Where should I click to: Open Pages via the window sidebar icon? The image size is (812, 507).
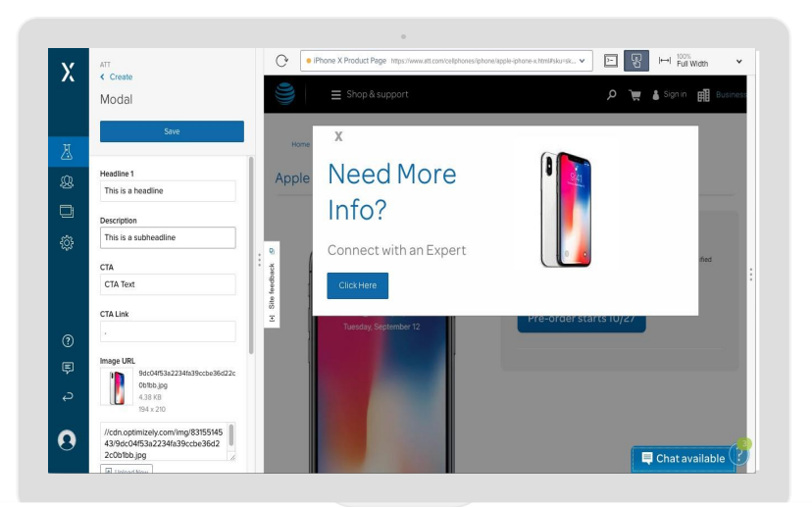point(67,211)
